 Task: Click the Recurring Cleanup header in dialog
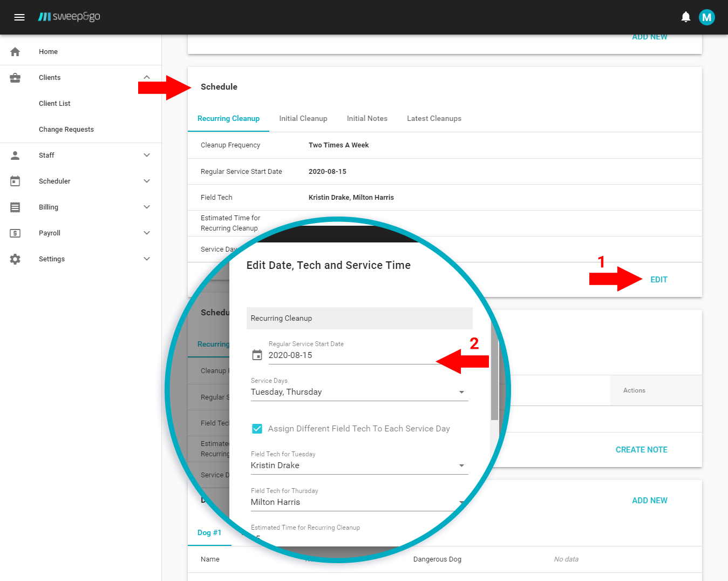(359, 318)
